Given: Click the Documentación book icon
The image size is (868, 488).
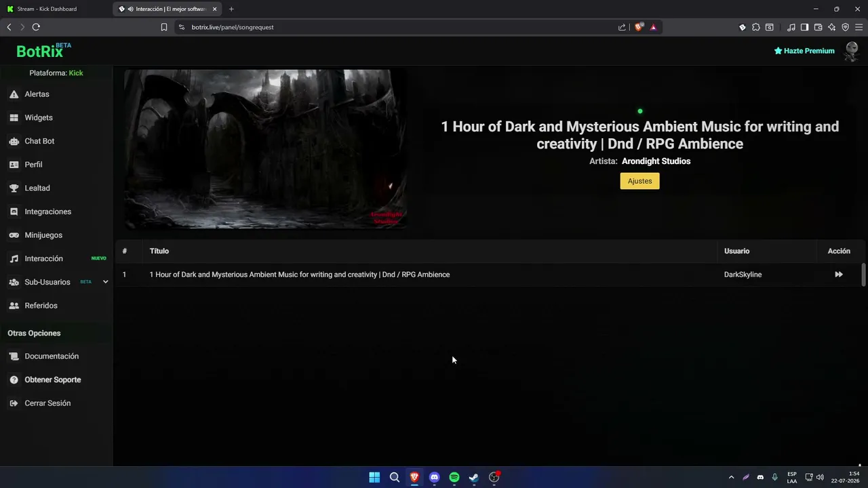Looking at the screenshot, I should tap(14, 357).
